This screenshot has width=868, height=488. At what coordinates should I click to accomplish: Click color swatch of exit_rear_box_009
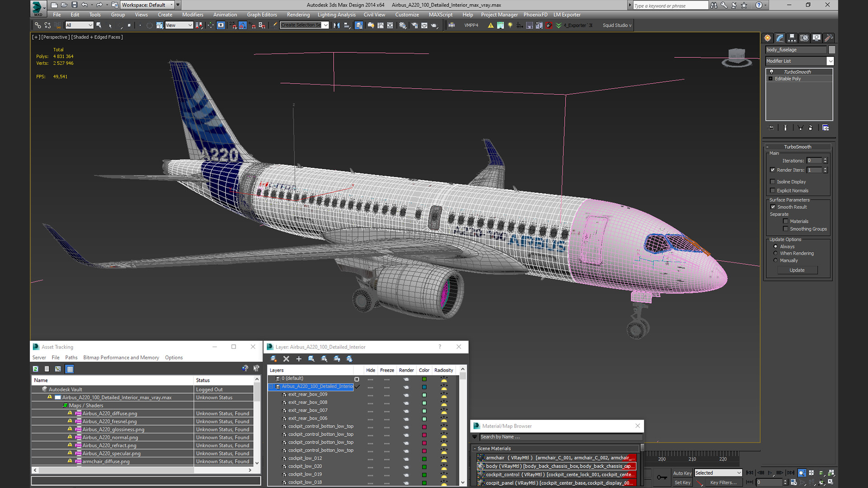coord(424,395)
